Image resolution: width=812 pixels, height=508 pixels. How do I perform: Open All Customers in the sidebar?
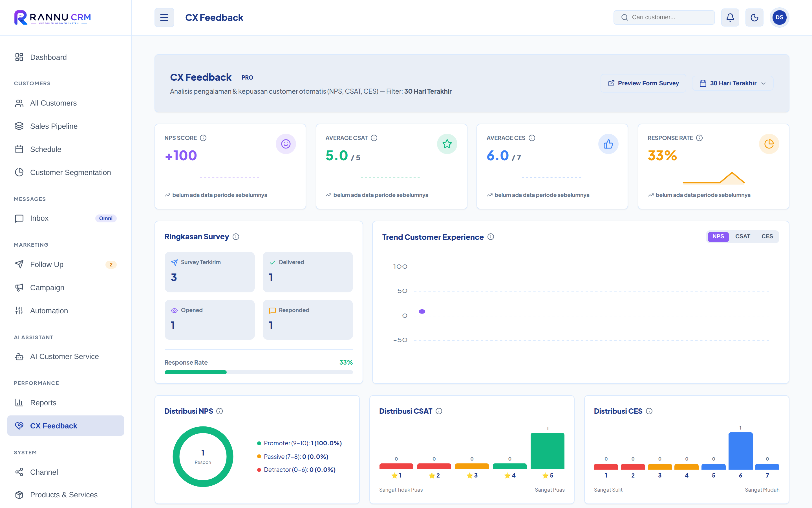[x=66, y=103]
